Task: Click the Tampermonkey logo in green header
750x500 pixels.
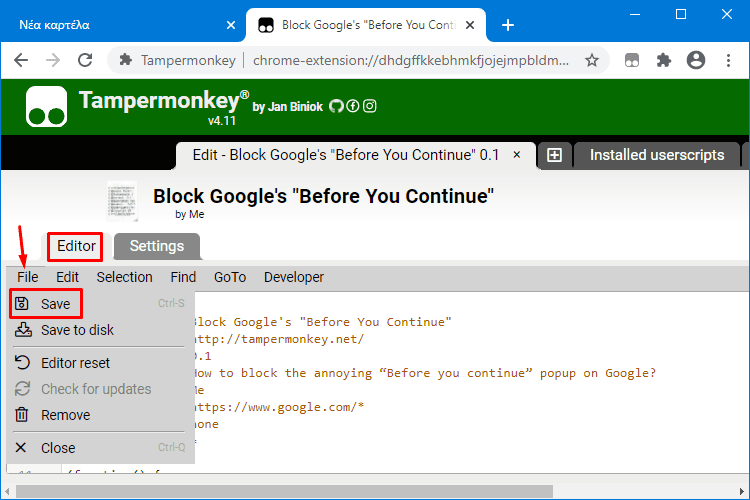Action: pyautogui.click(x=46, y=106)
